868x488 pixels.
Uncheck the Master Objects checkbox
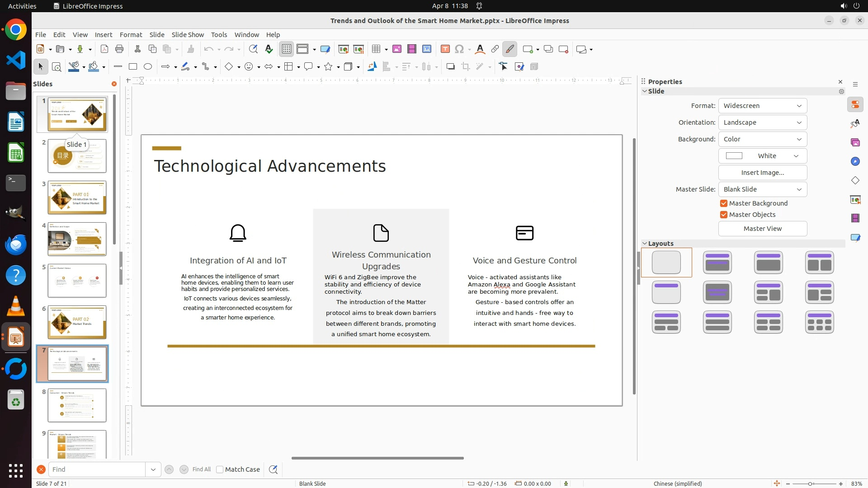coord(724,215)
